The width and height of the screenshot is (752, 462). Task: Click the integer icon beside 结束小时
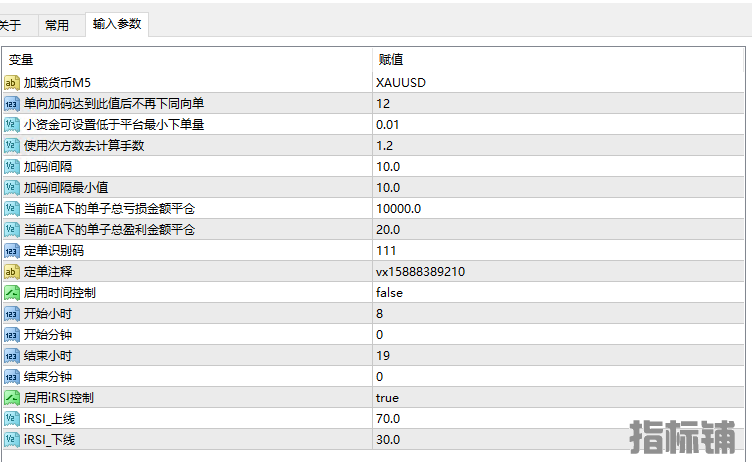12,356
